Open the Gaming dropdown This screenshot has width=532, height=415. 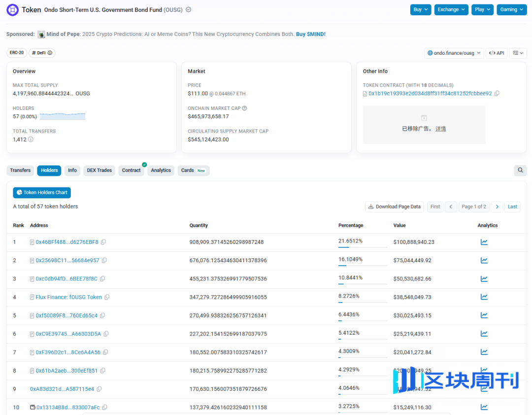tap(512, 9)
